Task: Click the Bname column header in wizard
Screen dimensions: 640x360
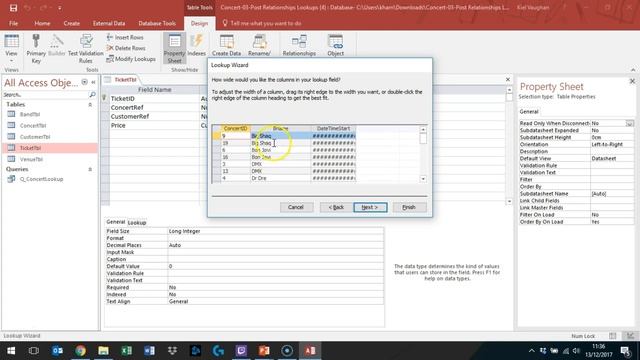Action: pyautogui.click(x=280, y=129)
